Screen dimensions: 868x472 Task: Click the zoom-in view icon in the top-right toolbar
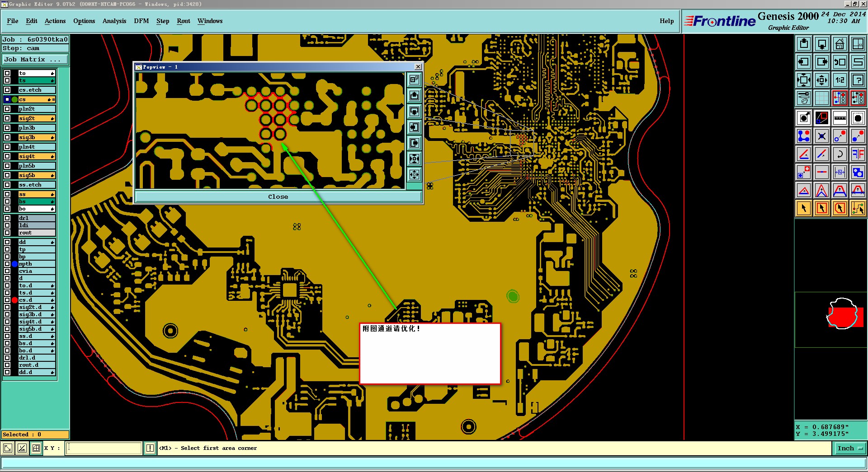click(x=804, y=44)
